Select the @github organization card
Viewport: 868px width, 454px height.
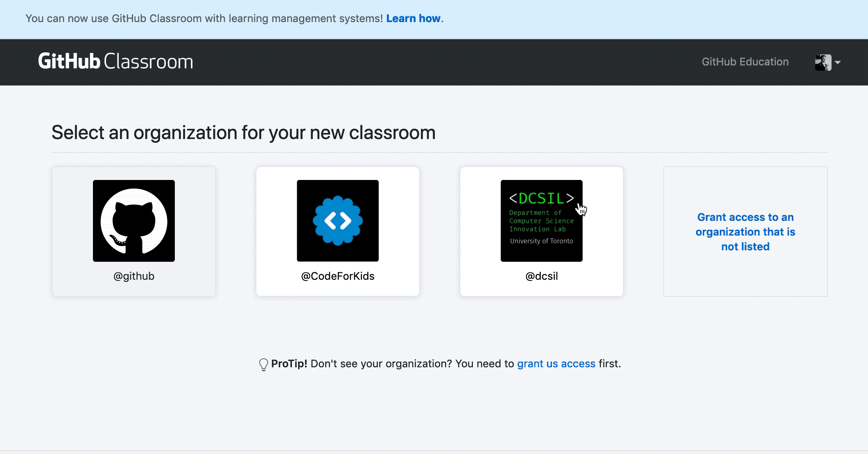[x=133, y=231]
